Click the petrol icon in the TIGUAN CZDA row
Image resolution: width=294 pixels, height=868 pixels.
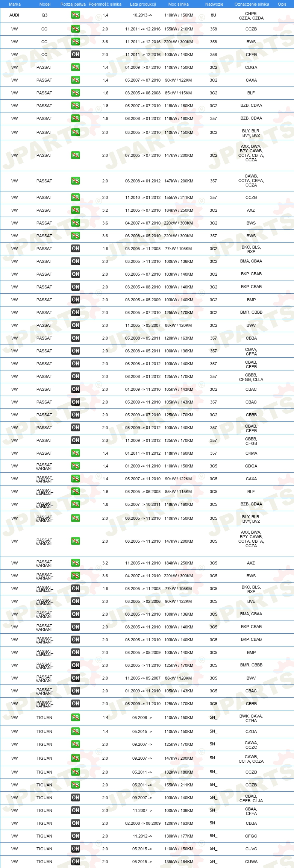[76, 731]
